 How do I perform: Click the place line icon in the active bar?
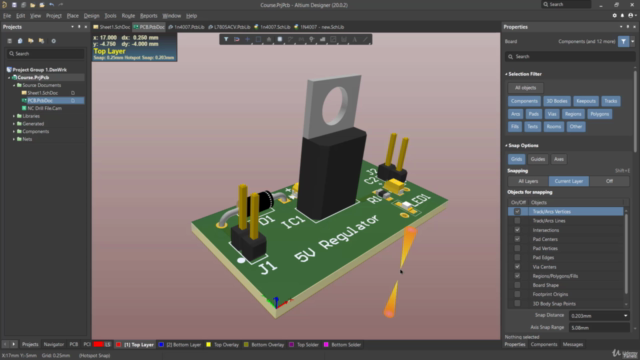click(365, 39)
